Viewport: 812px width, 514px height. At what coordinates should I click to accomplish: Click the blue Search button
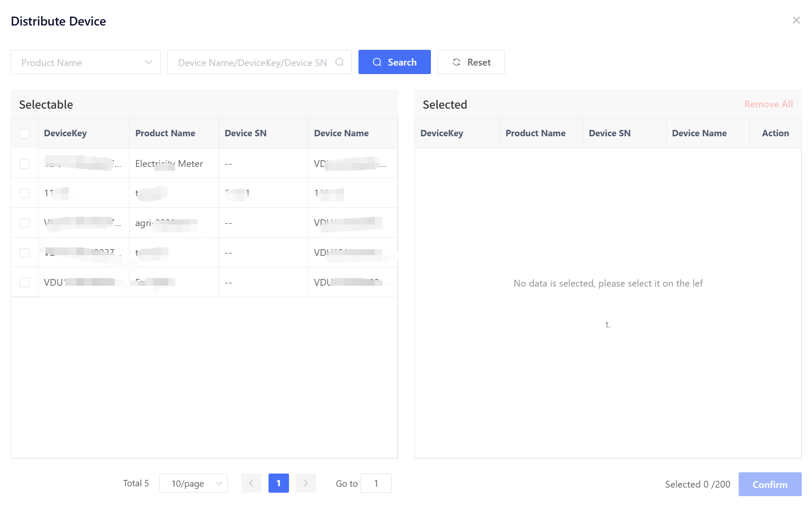(394, 62)
